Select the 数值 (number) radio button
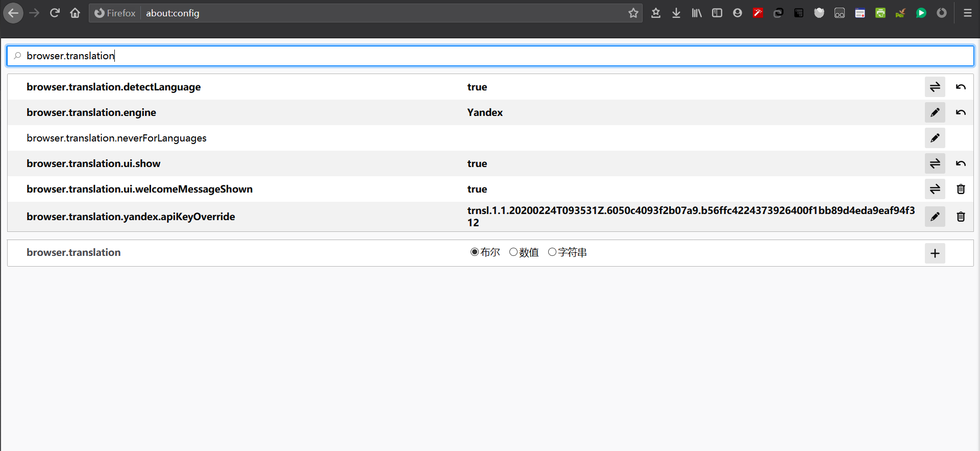 513,252
